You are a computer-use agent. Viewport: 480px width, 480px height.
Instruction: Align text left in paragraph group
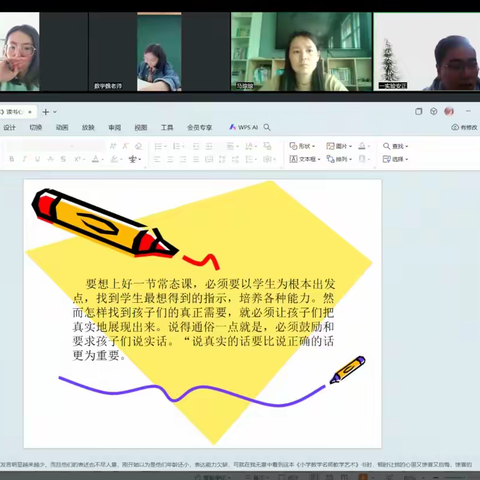[157, 159]
